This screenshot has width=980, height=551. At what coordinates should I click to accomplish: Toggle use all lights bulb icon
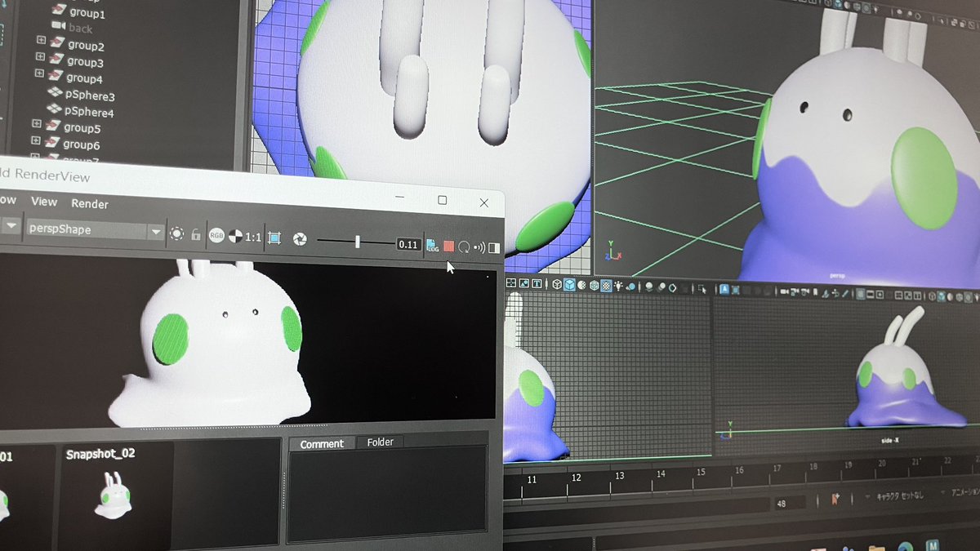[619, 286]
